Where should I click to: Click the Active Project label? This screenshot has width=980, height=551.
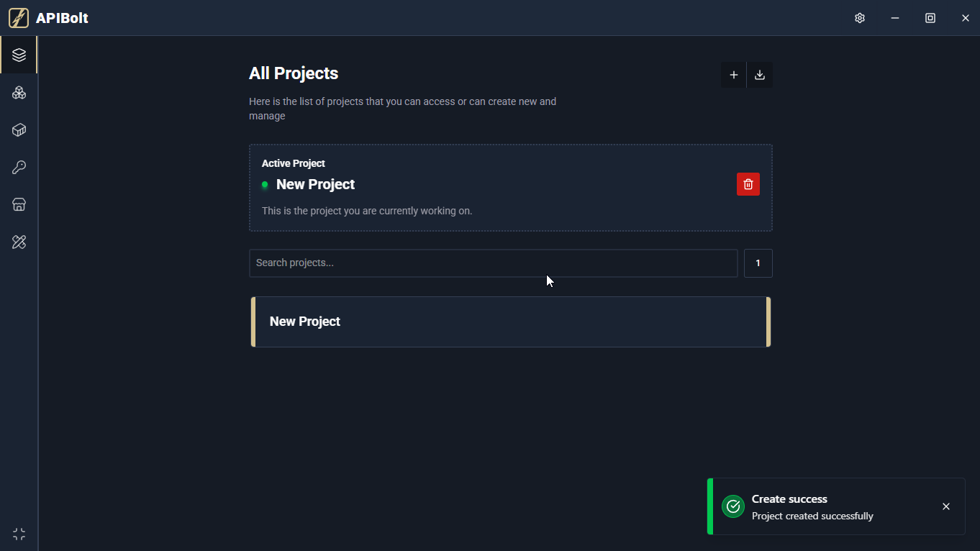(294, 163)
